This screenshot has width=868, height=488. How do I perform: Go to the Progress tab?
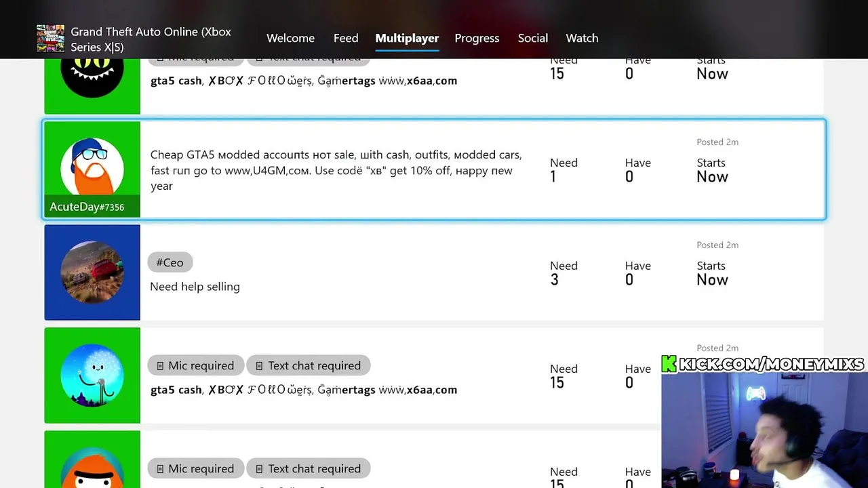pyautogui.click(x=477, y=39)
